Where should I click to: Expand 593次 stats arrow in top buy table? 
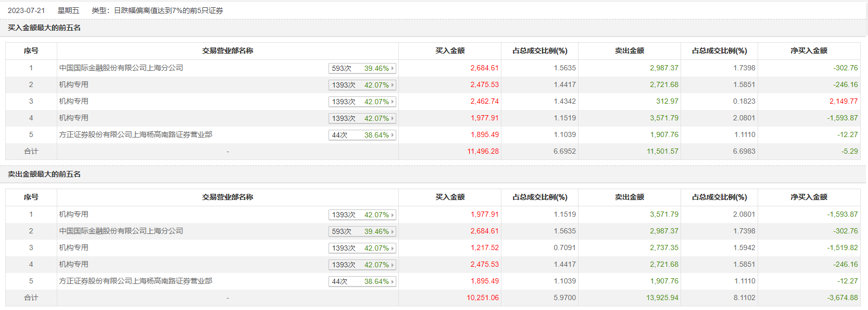coord(393,68)
